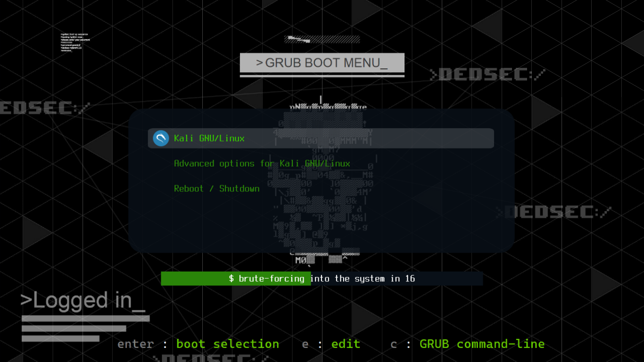Viewport: 644px width, 362px height.
Task: Click the 'GRUB command-line' hint text
Action: (482, 344)
